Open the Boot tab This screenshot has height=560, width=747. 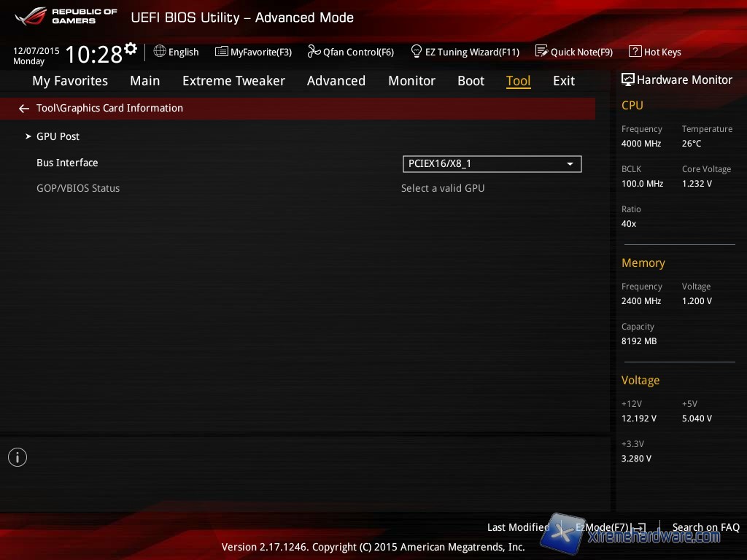coord(471,81)
